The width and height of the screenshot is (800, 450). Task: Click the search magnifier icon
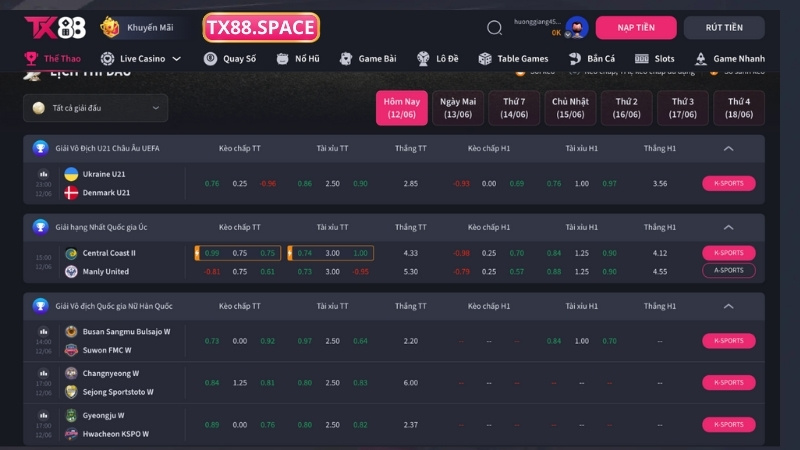pyautogui.click(x=494, y=28)
